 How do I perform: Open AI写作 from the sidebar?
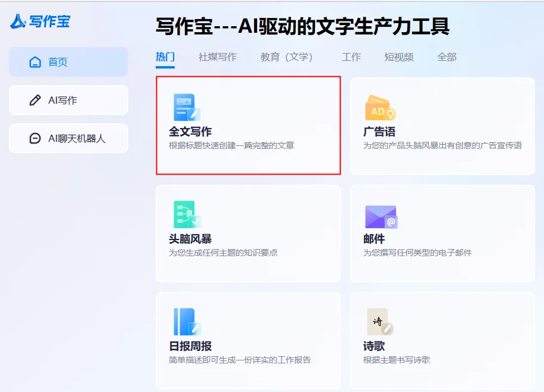tap(69, 100)
